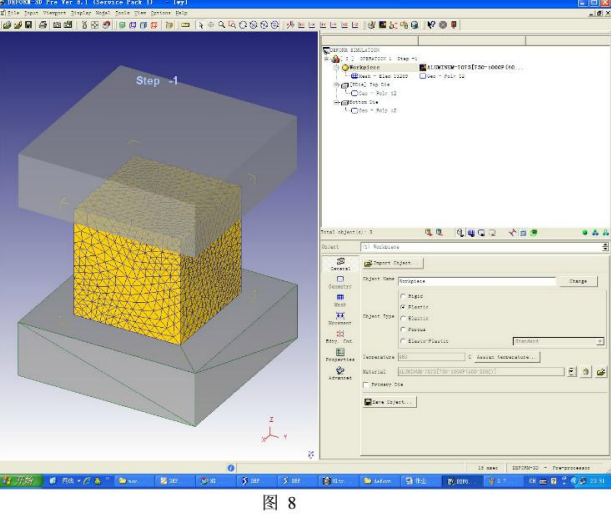The height and width of the screenshot is (519, 611).
Task: Open the Geometry panel in the object sidebar
Action: 340,282
